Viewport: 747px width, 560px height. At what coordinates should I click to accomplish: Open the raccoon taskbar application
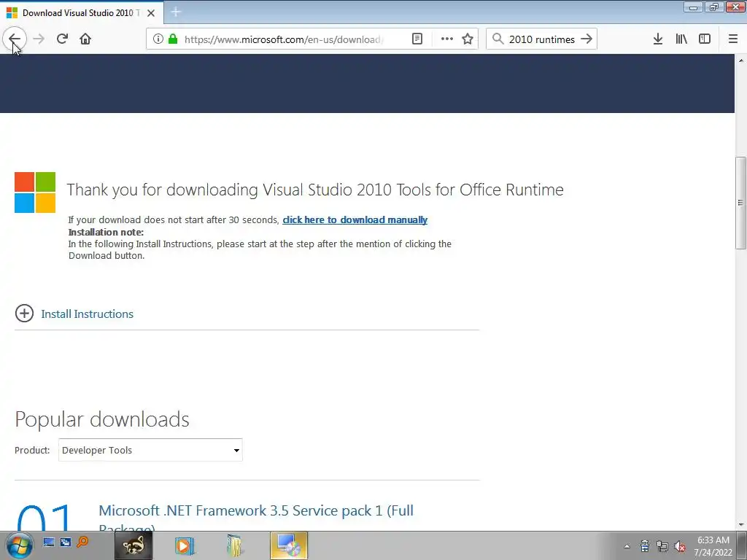[x=133, y=545]
